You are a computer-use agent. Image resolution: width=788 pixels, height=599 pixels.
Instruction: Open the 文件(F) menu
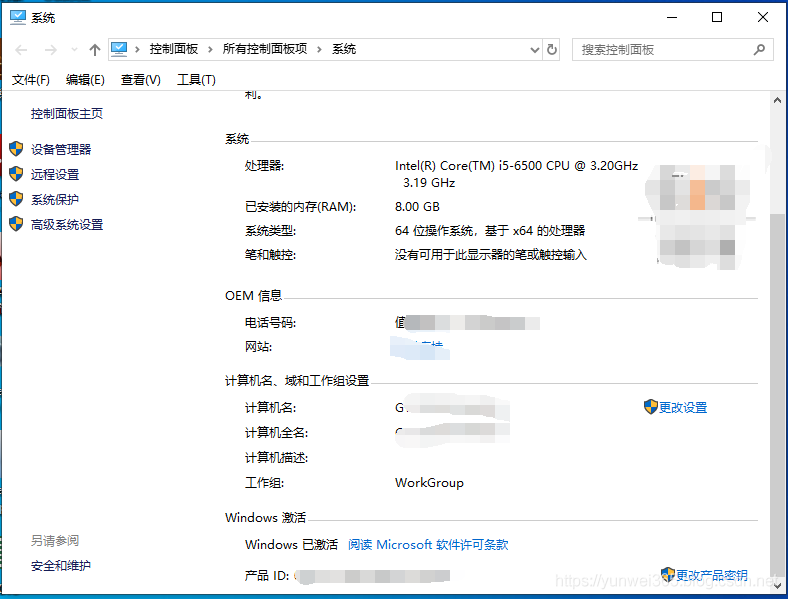31,79
